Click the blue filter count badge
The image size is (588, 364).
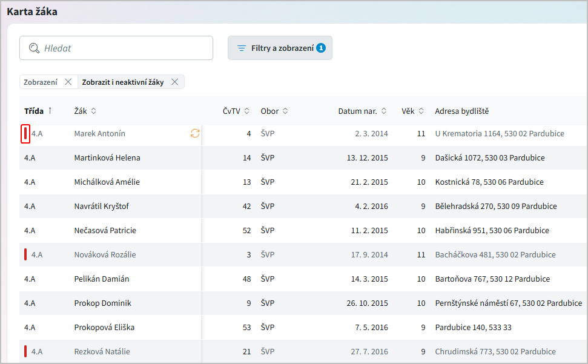click(321, 48)
